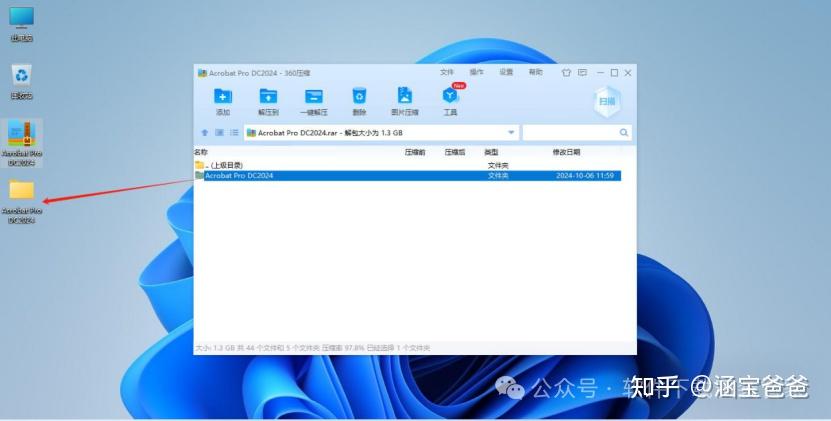Sort by the 修改日期 column header
831x421 pixels.
click(567, 152)
